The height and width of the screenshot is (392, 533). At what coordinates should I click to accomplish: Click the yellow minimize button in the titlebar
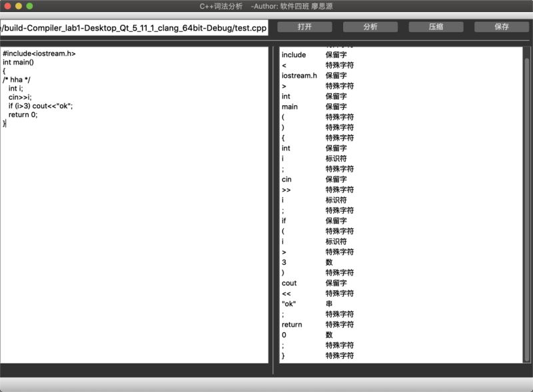(x=18, y=5)
